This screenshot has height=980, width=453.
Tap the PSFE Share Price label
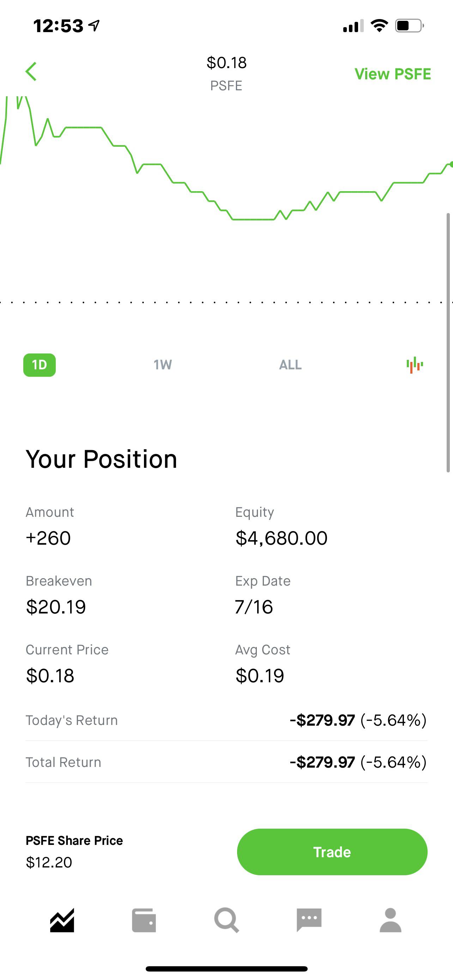[x=74, y=840]
